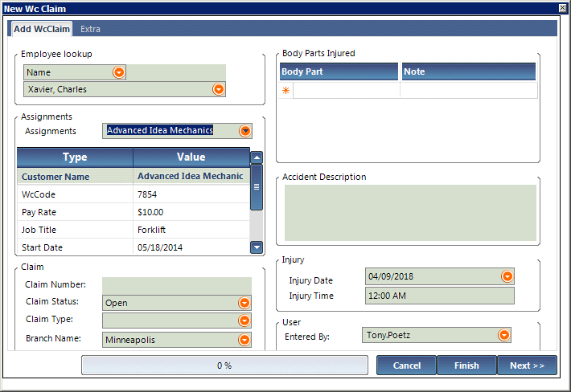Click the Note column header
Screen dimensions: 571x392
(x=469, y=71)
